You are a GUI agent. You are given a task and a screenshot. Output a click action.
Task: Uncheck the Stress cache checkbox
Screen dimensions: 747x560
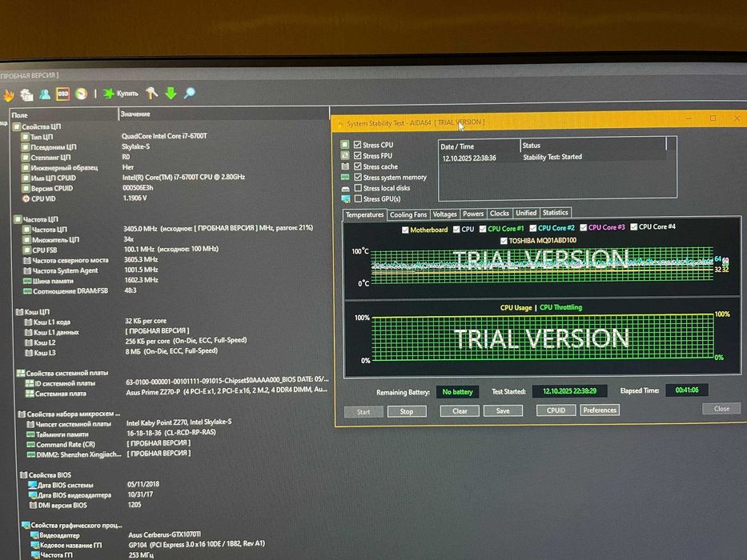pyautogui.click(x=358, y=166)
